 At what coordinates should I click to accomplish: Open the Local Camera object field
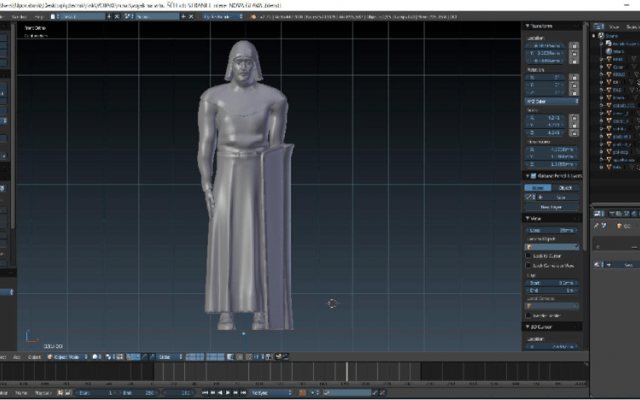pos(551,306)
